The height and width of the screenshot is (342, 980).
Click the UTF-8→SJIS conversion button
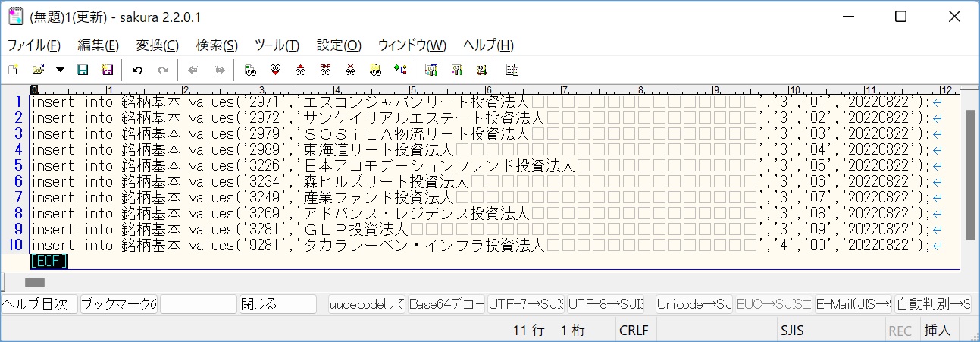tap(606, 304)
